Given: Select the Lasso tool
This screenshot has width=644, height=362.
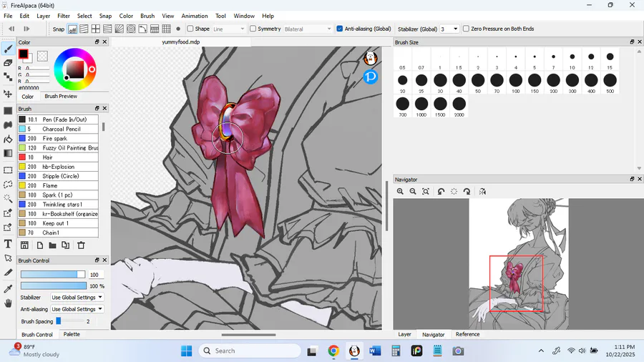Looking at the screenshot, I should (8, 185).
